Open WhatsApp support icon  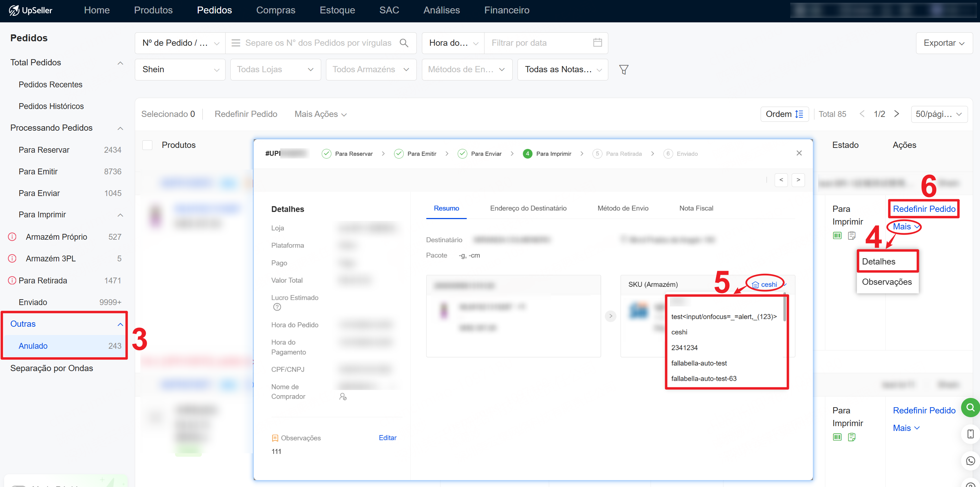click(x=970, y=461)
